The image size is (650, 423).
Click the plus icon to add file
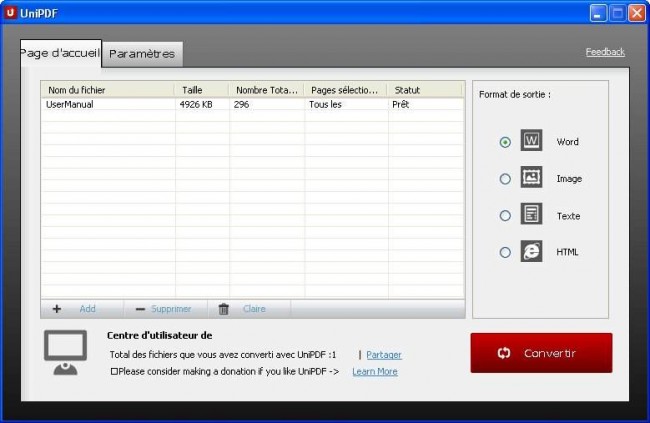pos(57,309)
